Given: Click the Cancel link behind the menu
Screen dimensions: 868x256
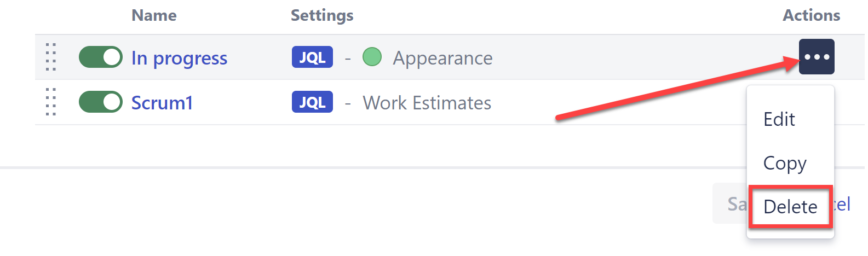Looking at the screenshot, I should coord(843,205).
